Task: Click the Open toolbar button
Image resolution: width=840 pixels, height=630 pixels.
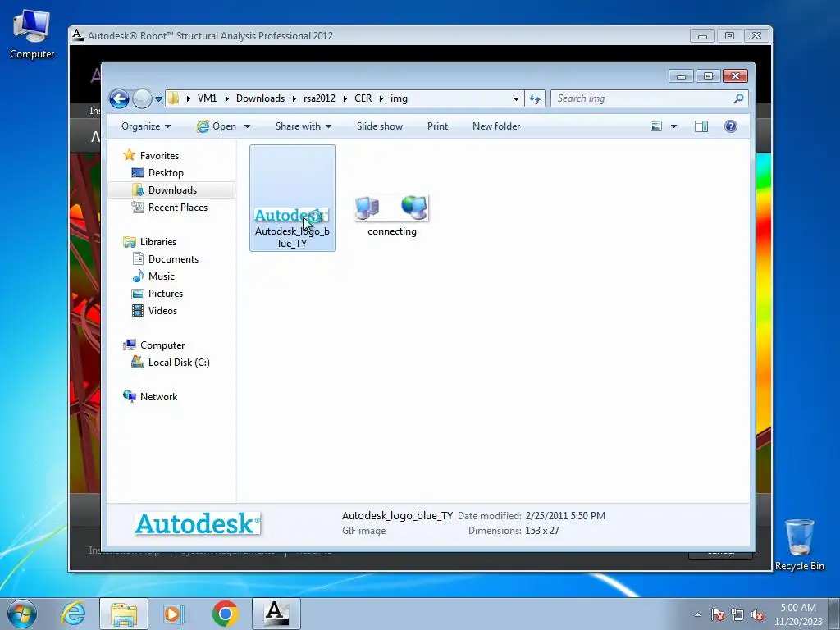Action: 217,126
